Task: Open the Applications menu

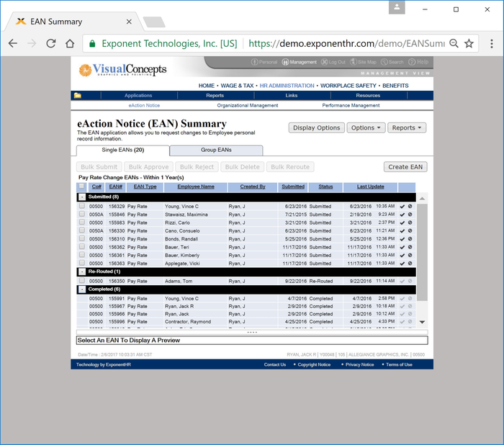Action: point(138,96)
